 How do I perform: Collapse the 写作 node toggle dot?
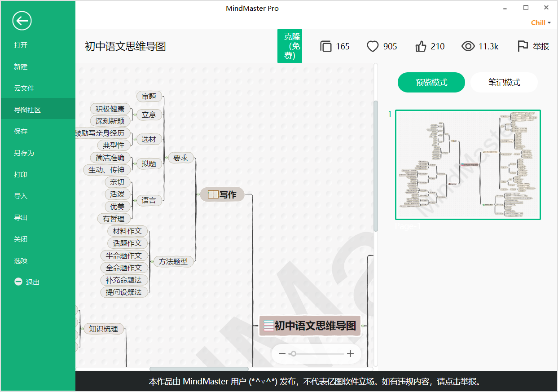point(198,194)
